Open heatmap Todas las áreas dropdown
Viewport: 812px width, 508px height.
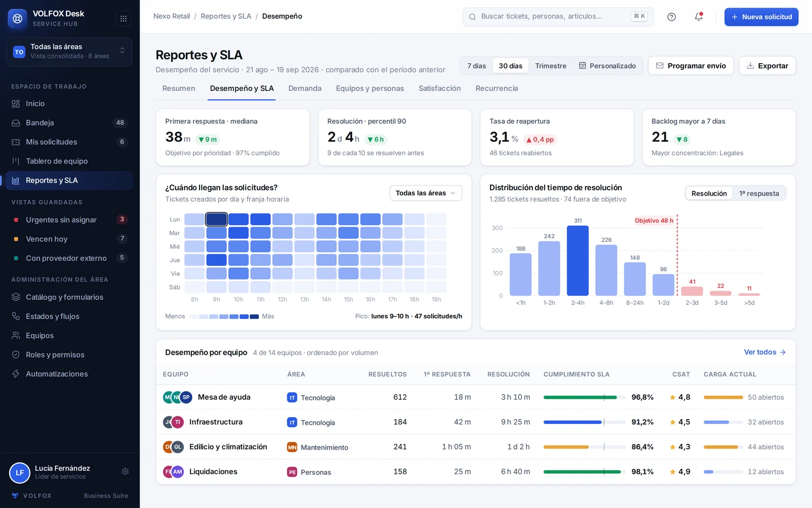point(426,193)
